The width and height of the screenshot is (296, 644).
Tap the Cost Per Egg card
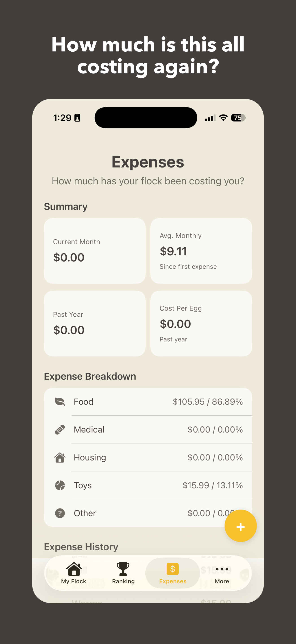click(x=201, y=324)
